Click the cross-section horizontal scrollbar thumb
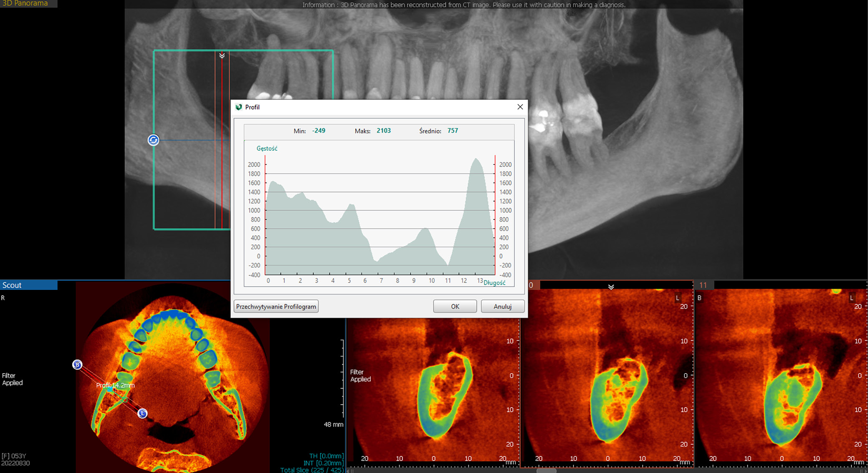 tap(546, 470)
